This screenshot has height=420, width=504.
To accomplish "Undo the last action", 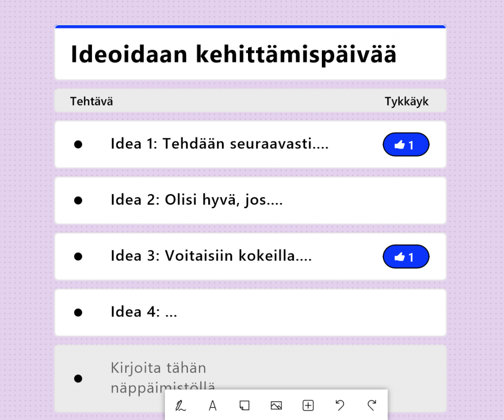I will click(340, 406).
